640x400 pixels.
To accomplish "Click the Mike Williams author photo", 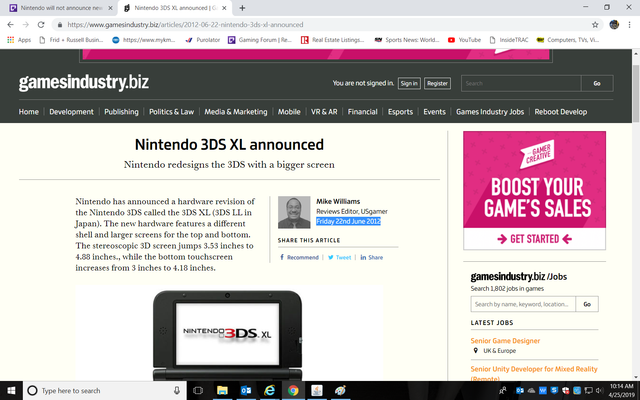I will click(294, 212).
